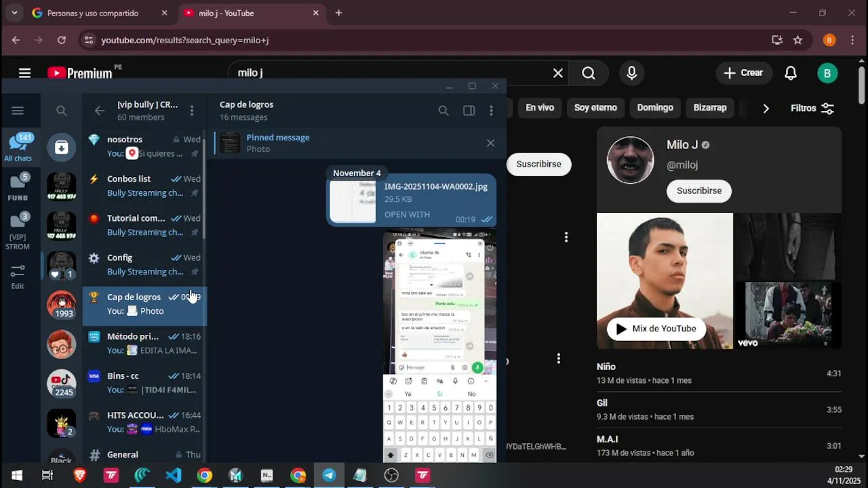
Task: Click Telegram chat list search icon
Action: coord(62,110)
